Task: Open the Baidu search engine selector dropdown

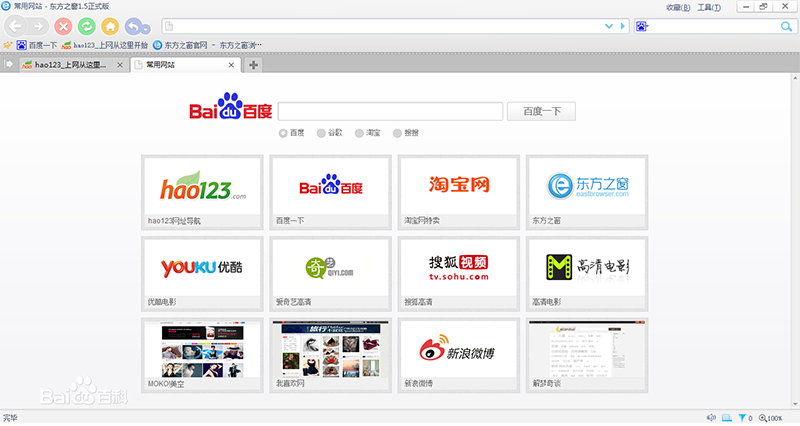Action: coord(642,26)
